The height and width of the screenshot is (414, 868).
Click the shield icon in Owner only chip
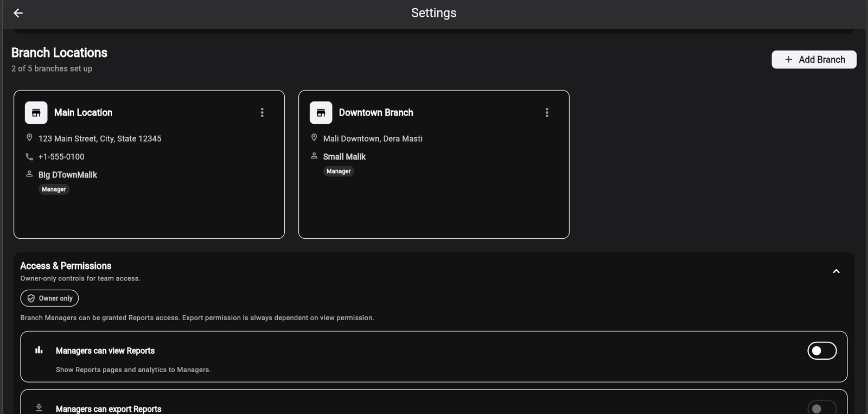point(31,298)
